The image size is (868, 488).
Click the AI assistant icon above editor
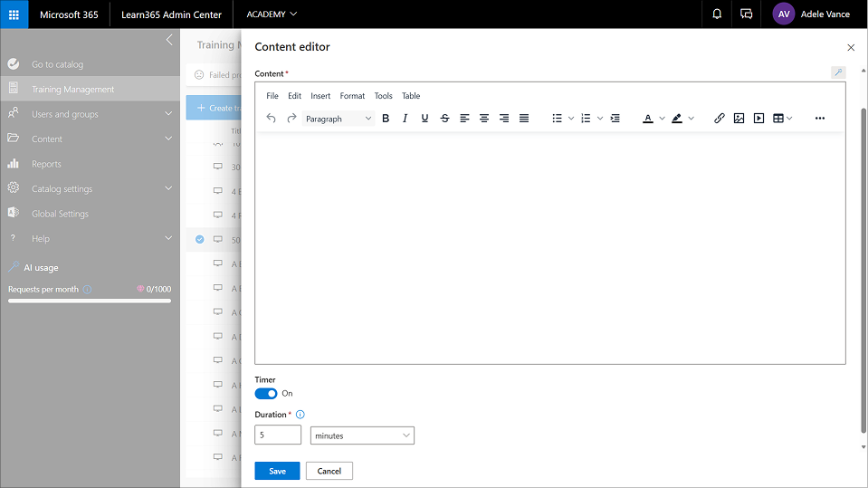[x=838, y=72]
